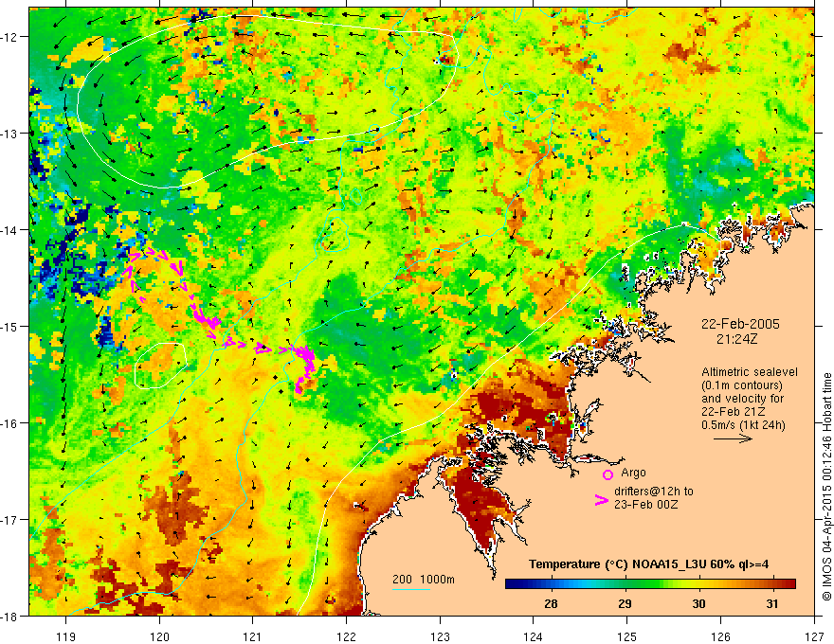
Task: Click the time label 21:24Z
Action: (737, 339)
